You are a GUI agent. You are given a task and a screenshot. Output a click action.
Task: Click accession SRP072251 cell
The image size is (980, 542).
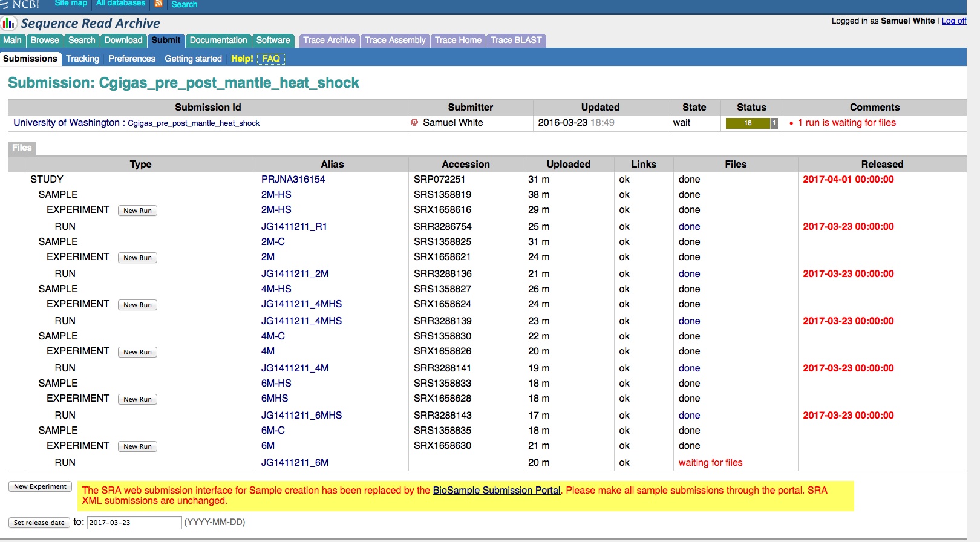tap(440, 180)
